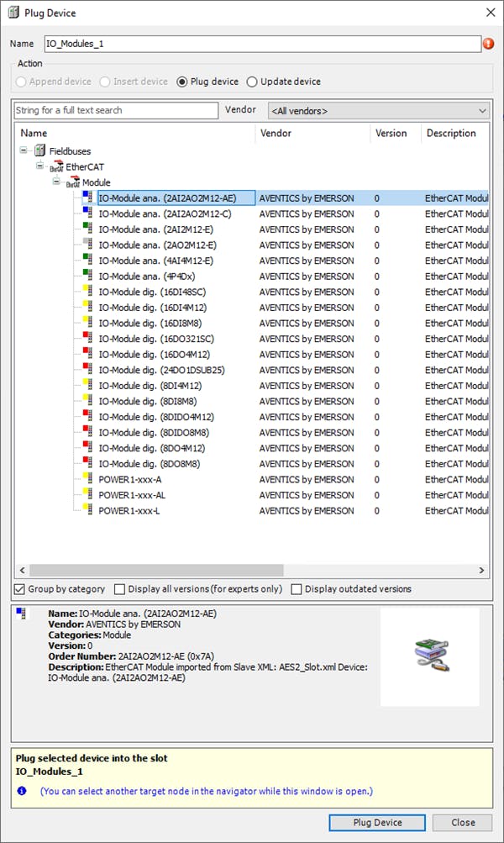Click Version cell of IO-Module dig. (16DI8M8)
This screenshot has height=843, width=504.
click(x=376, y=323)
